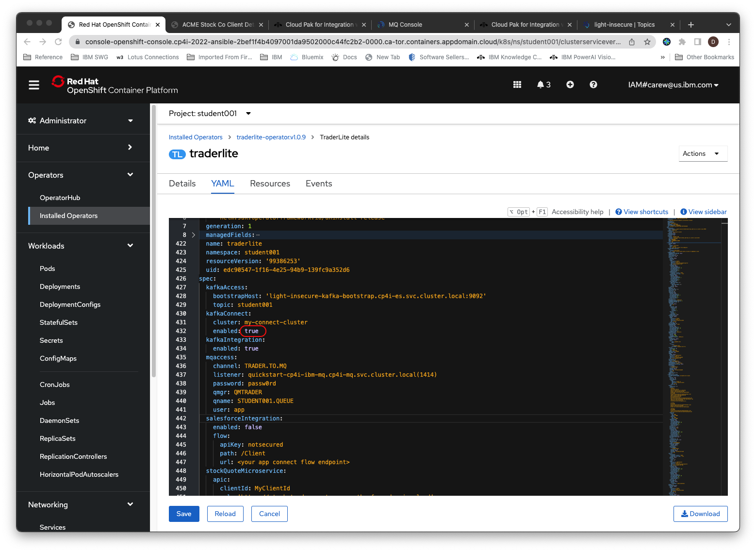This screenshot has width=756, height=552.
Task: Open OperatorHub in the sidebar
Action: coord(60,198)
